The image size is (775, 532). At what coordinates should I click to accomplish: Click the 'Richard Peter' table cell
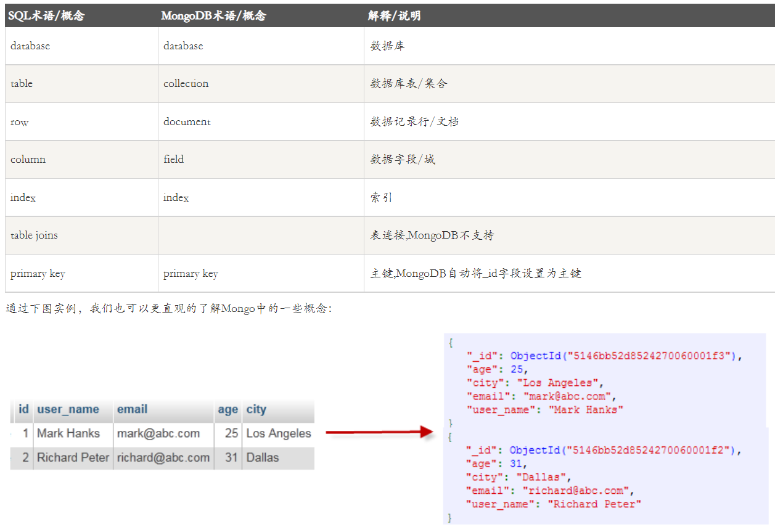pos(73,457)
